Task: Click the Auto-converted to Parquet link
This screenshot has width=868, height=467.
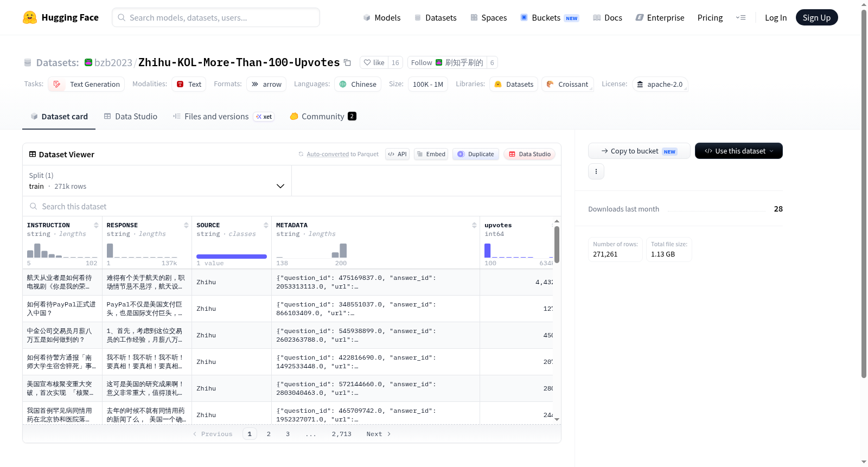Action: (x=342, y=154)
